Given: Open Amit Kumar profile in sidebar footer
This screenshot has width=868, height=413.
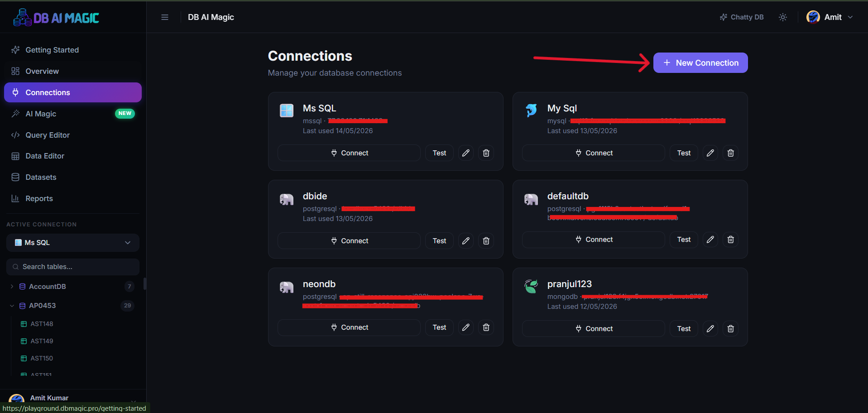Looking at the screenshot, I should pyautogui.click(x=73, y=399).
